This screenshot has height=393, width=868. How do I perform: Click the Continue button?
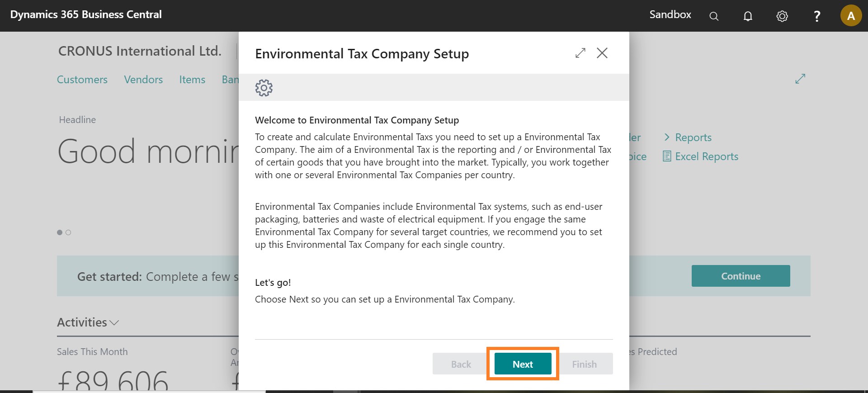tap(741, 276)
